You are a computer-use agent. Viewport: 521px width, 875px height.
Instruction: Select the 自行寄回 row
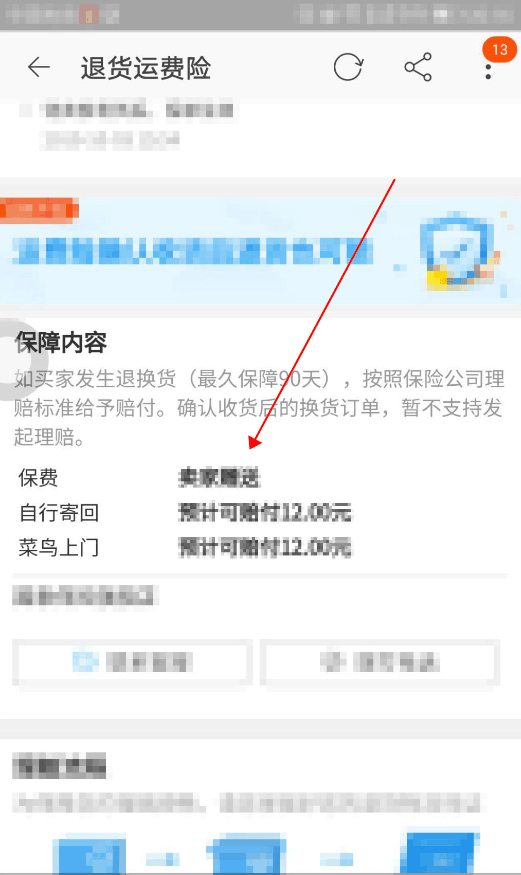259,512
